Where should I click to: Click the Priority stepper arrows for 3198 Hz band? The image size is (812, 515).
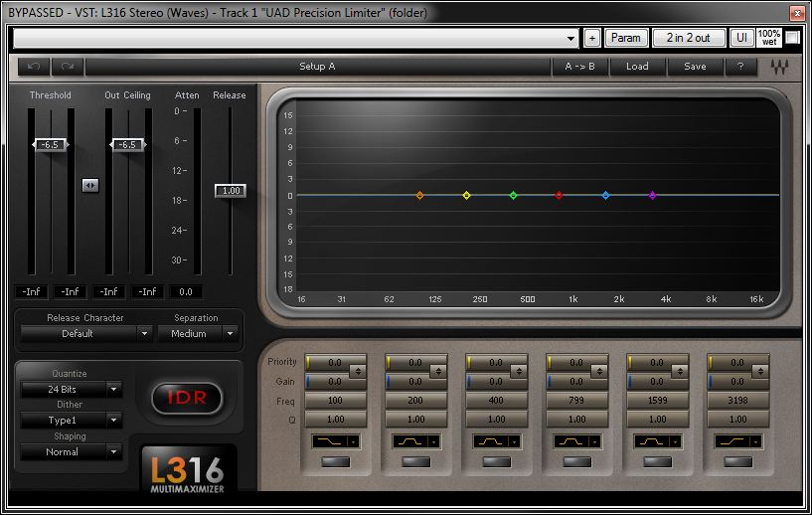(760, 371)
